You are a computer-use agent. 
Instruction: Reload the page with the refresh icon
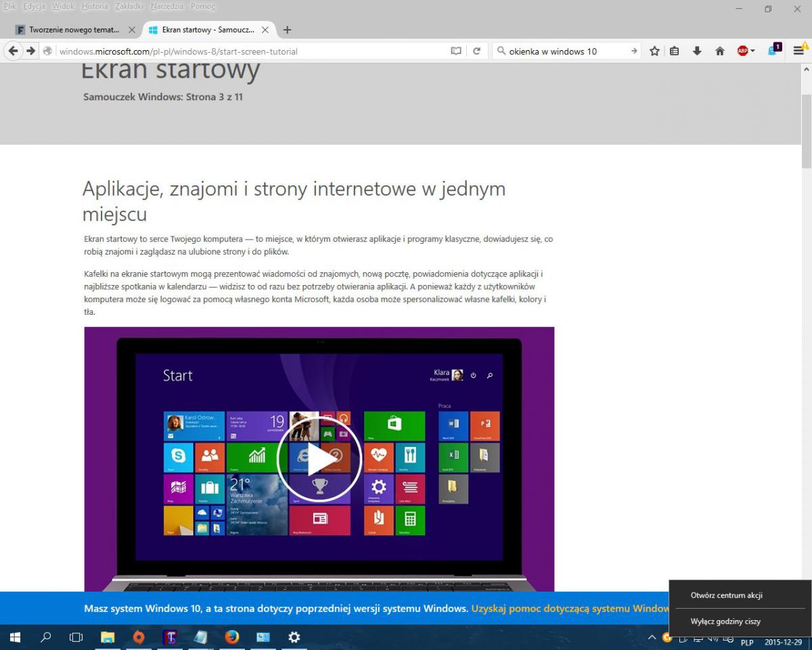click(x=476, y=51)
